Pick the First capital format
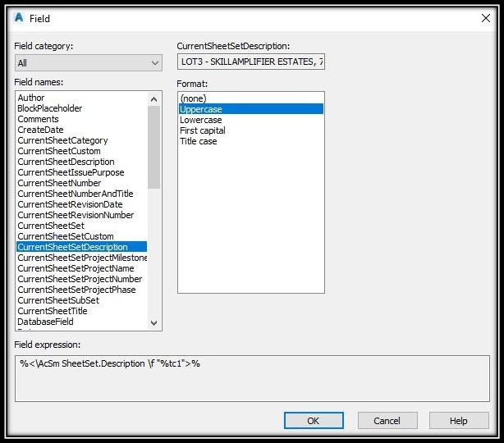Viewport: 504px width, 443px height. point(251,130)
